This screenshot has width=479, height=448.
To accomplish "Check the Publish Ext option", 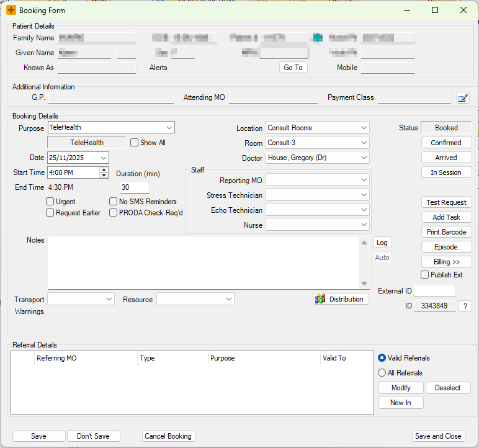I will tap(425, 275).
